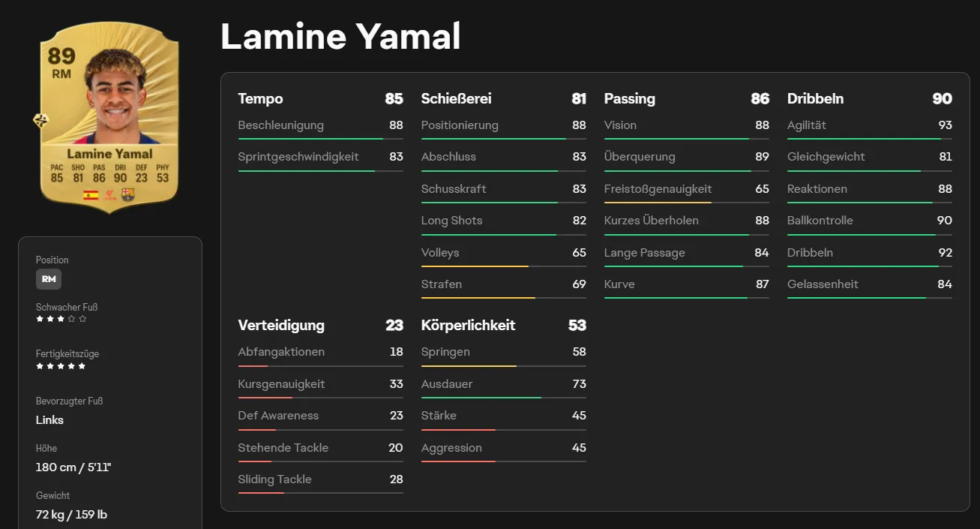The image size is (980, 529).
Task: Click the LaLiga league logo on card
Action: tap(109, 195)
